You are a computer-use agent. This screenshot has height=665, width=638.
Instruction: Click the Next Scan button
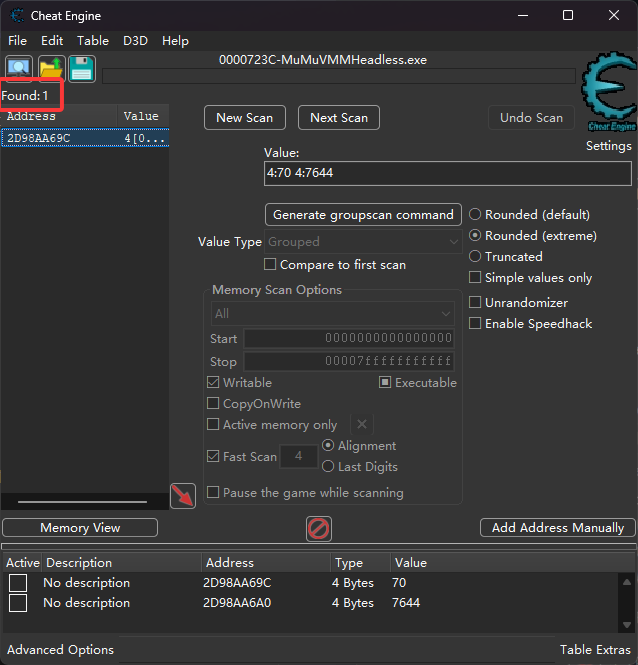(339, 117)
